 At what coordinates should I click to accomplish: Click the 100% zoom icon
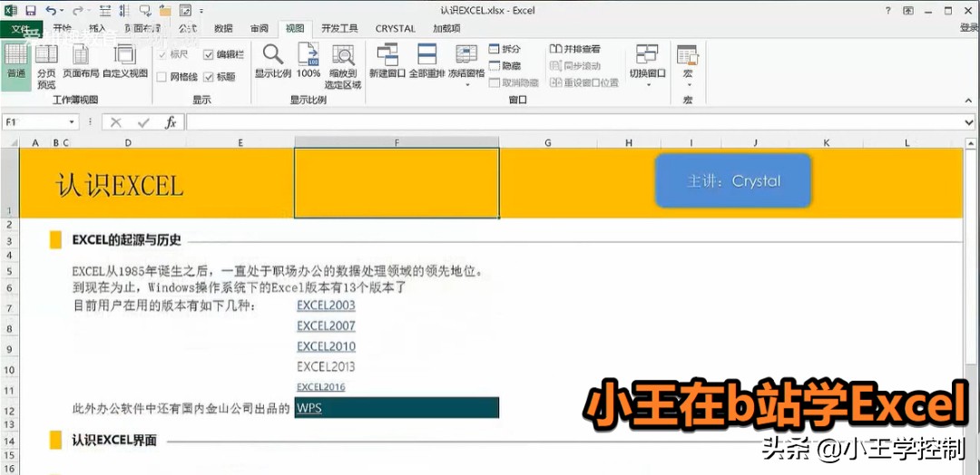[309, 61]
